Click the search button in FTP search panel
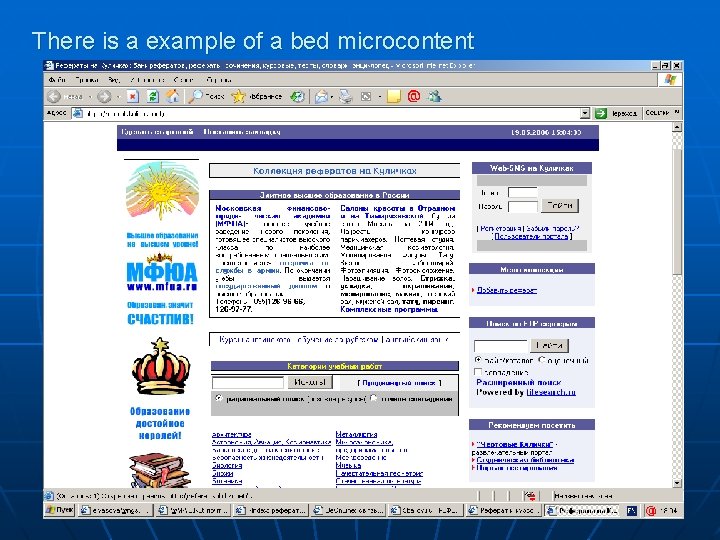 click(x=550, y=345)
